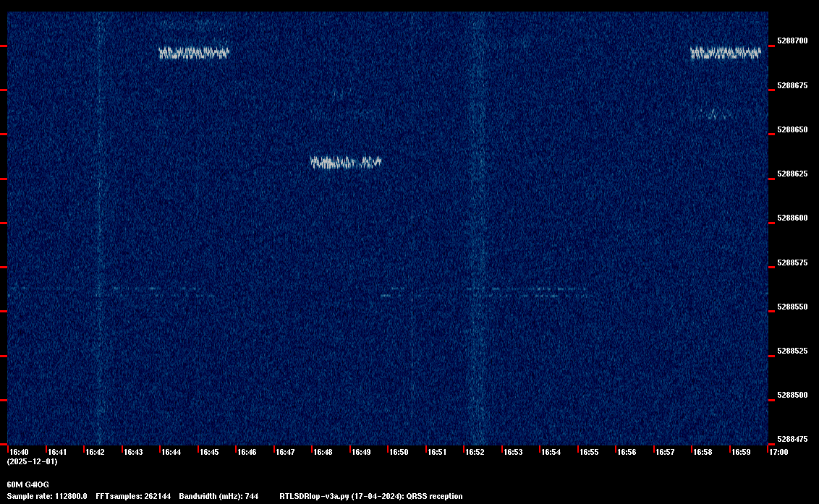Click the 16:52 time axis label
The image size is (819, 504).
475,452
